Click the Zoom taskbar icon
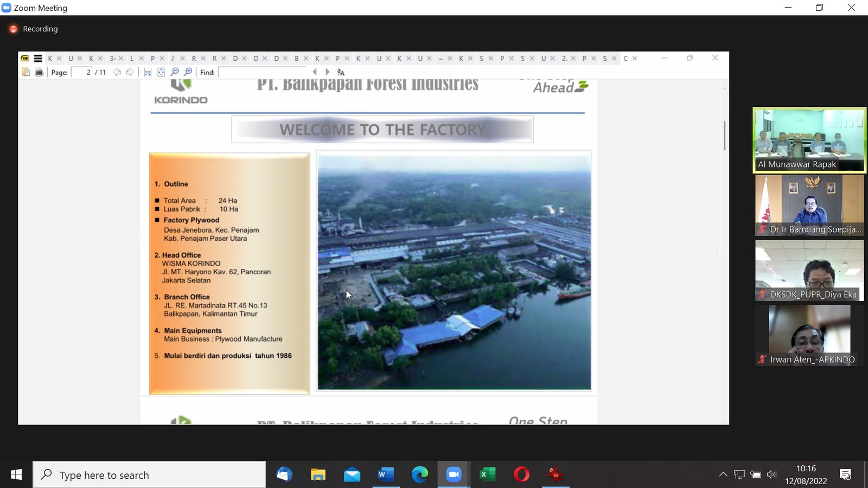Viewport: 868px width, 488px height. coord(454,475)
